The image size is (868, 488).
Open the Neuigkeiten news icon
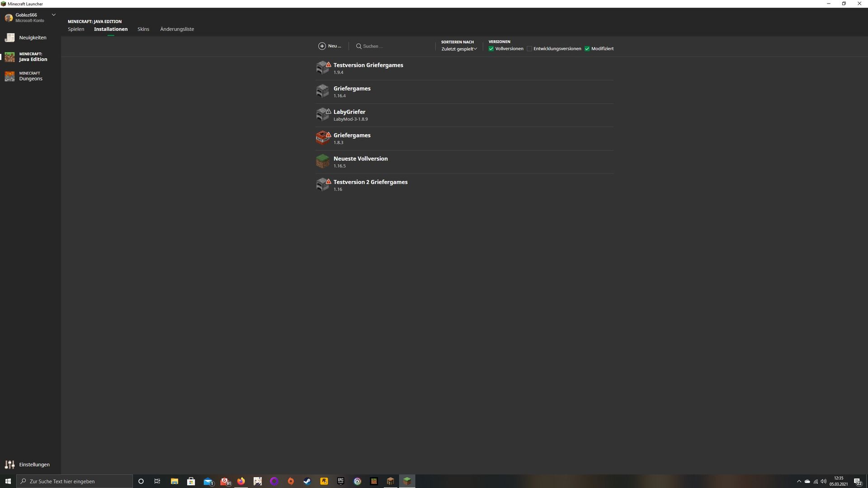coord(9,38)
